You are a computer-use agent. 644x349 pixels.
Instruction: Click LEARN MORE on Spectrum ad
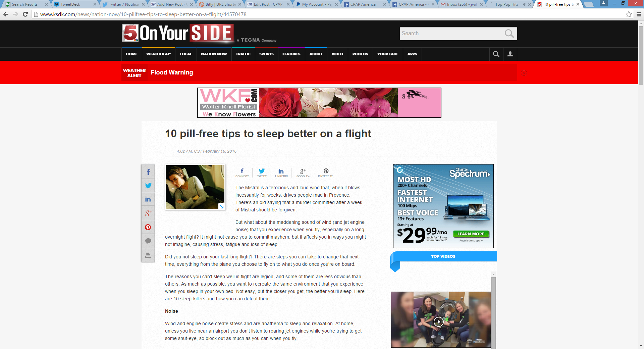click(x=471, y=234)
